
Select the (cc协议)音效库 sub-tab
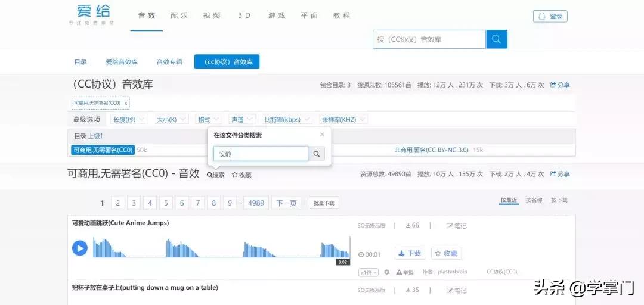click(227, 62)
